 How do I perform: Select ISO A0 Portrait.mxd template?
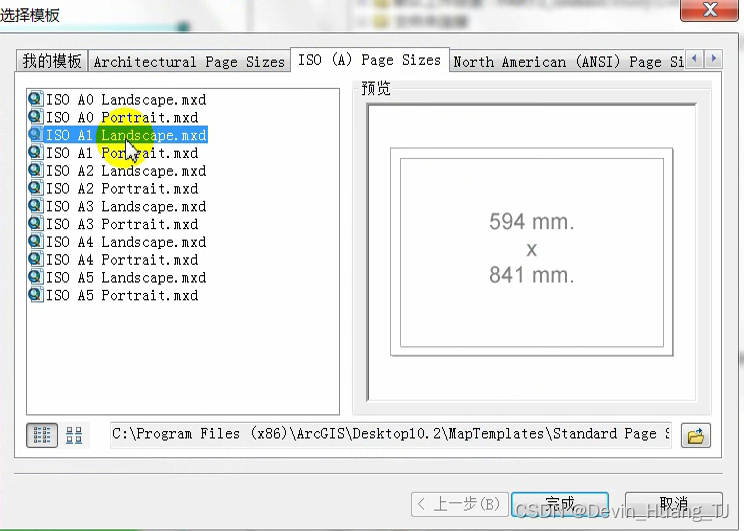[x=113, y=117]
